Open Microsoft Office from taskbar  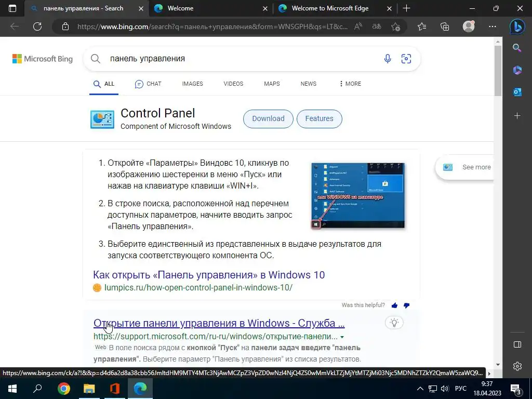point(115,389)
